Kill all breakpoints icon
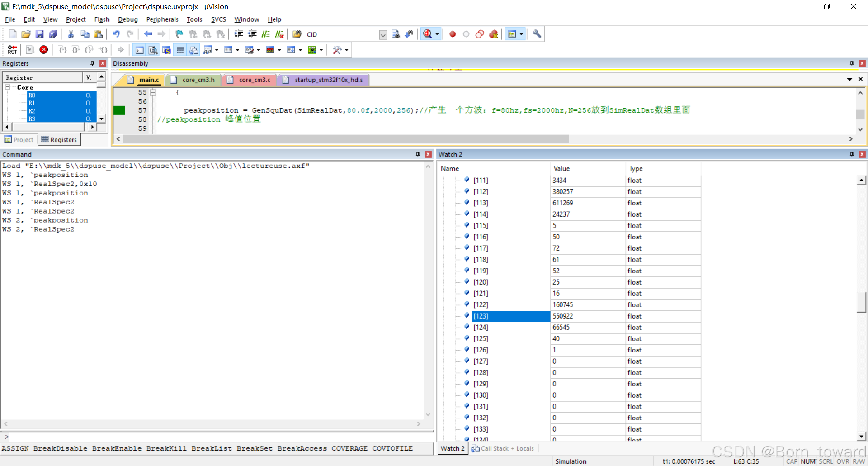The height and width of the screenshot is (466, 868). click(x=494, y=34)
